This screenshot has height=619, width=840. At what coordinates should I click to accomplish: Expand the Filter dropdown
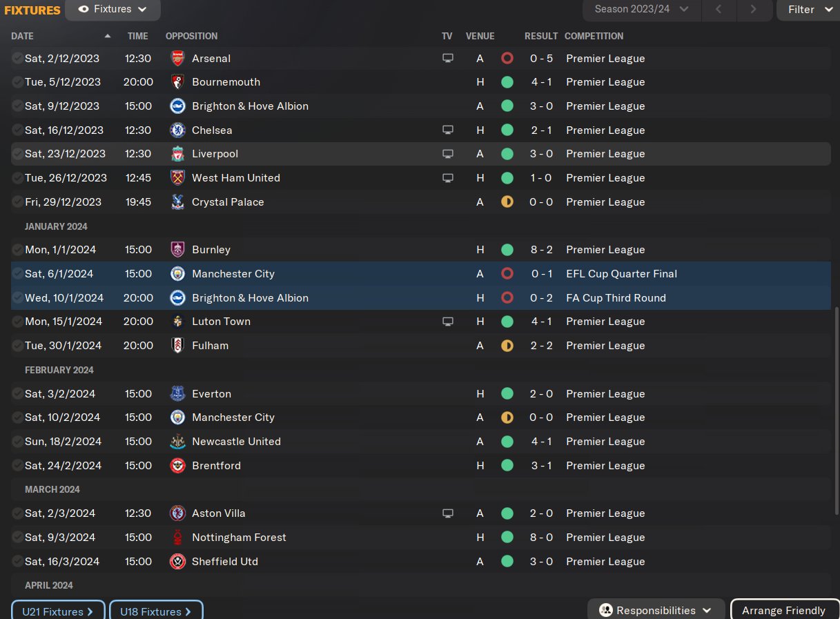click(808, 10)
